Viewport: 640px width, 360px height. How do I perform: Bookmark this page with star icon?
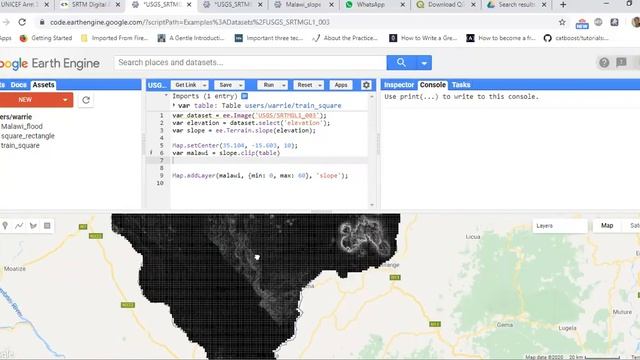pos(562,22)
